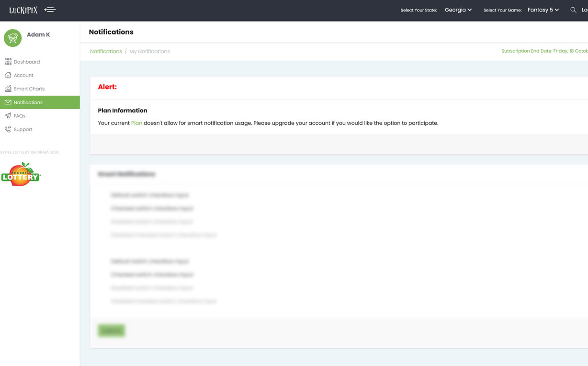Click the Subscription End Date text
Screen dimensions: 588x366
(544, 51)
